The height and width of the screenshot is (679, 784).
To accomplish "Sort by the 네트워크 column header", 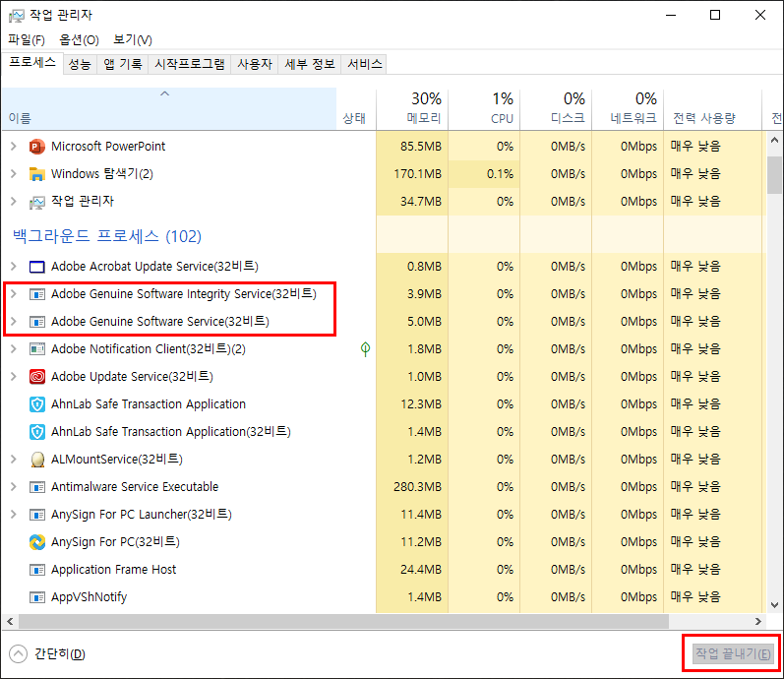I will [x=628, y=109].
